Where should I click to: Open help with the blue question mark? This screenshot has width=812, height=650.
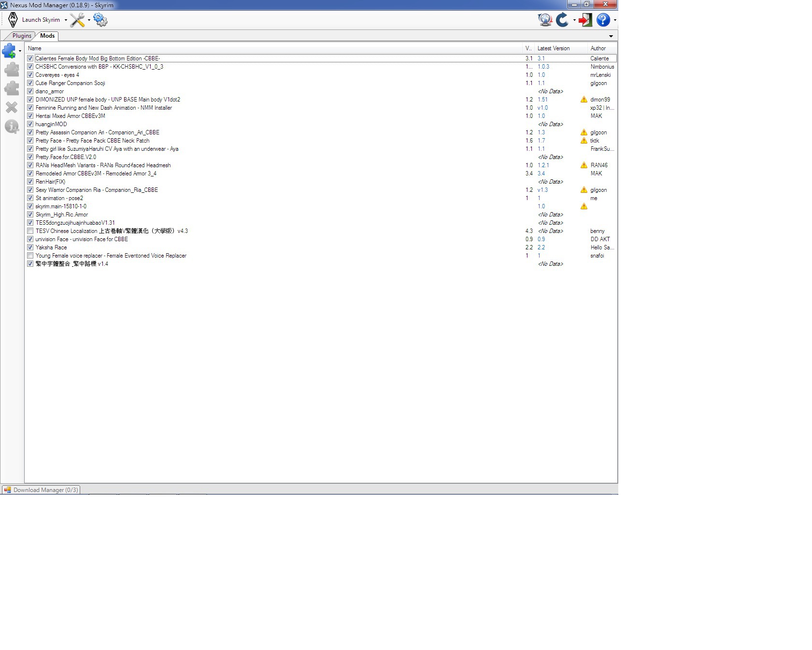pos(603,20)
